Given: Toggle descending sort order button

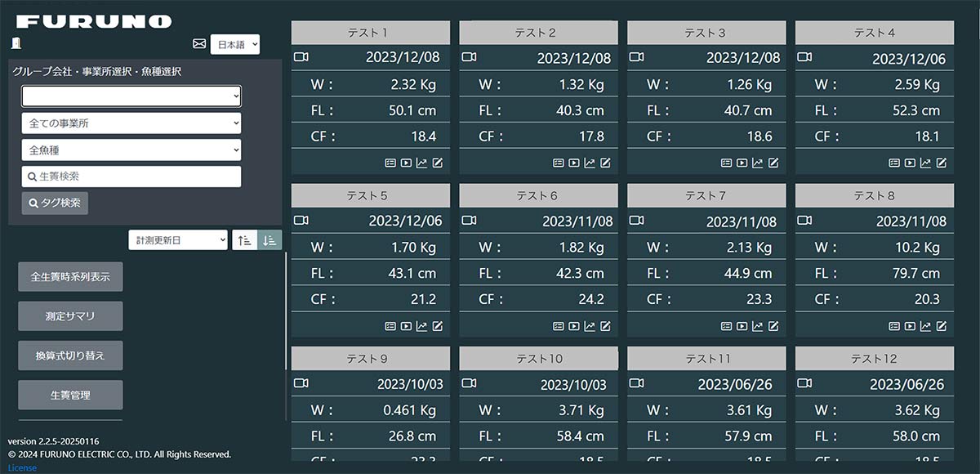Looking at the screenshot, I should pos(269,239).
